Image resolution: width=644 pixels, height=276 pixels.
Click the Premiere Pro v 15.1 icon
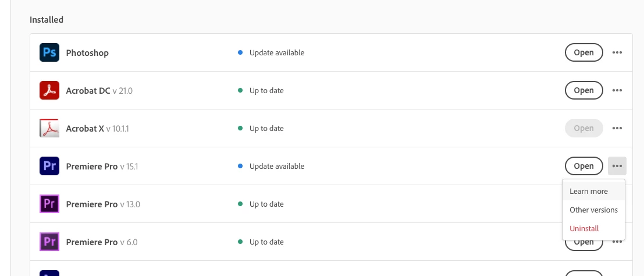(49, 166)
